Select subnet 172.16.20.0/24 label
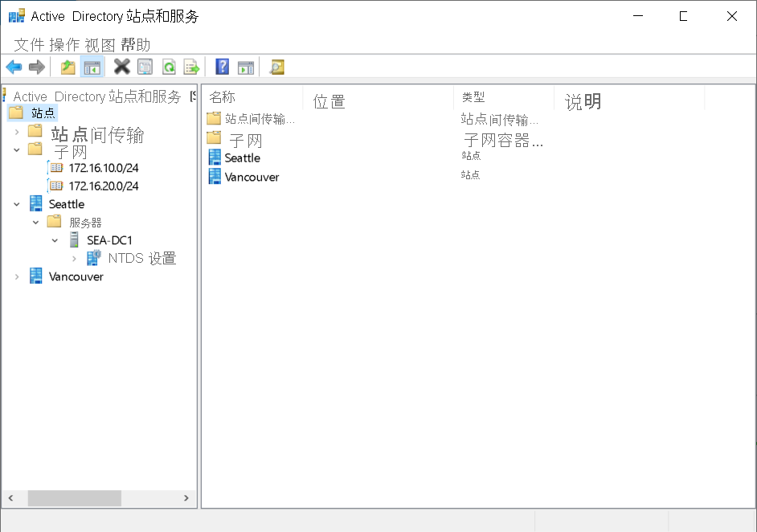The height and width of the screenshot is (532, 757). [x=104, y=186]
